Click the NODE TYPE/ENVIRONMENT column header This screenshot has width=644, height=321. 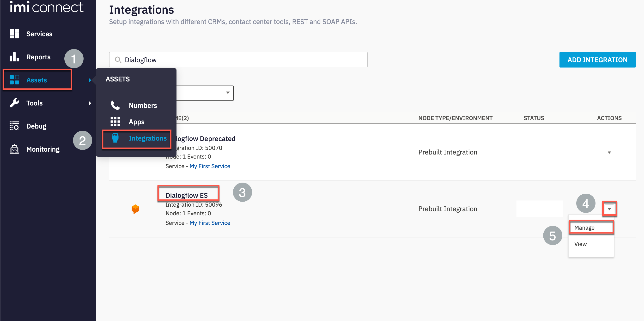coord(455,118)
